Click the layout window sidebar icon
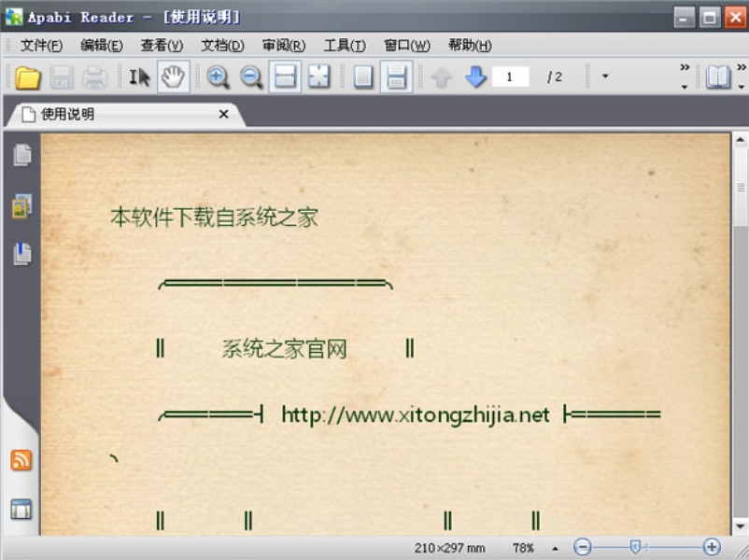Image resolution: width=749 pixels, height=560 pixels. click(21, 510)
